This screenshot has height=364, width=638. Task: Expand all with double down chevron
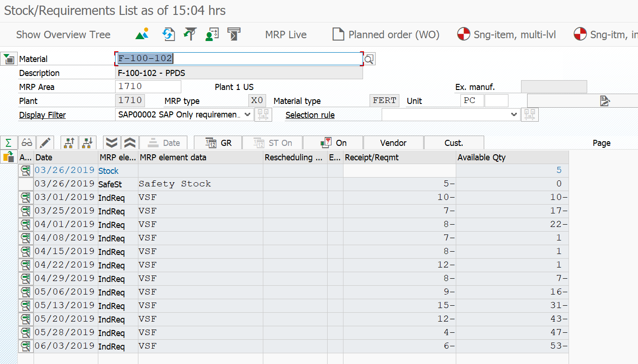pos(111,143)
